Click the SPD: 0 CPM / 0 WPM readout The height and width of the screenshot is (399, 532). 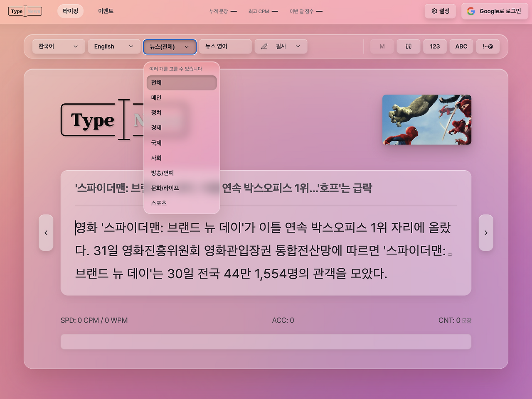pyautogui.click(x=94, y=321)
